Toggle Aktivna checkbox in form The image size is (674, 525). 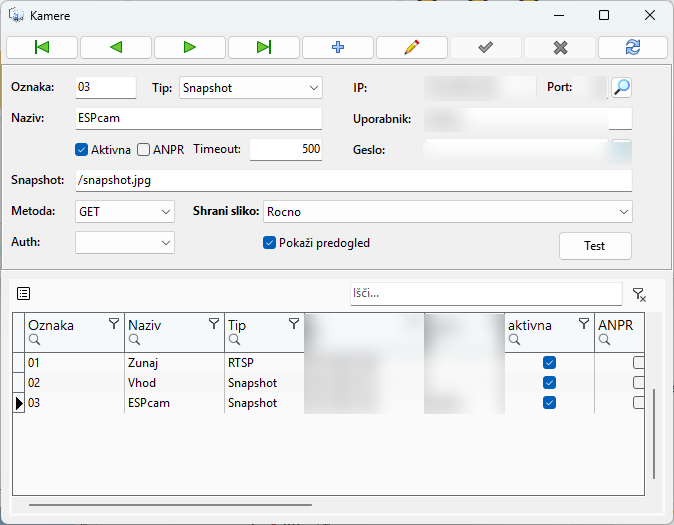[81, 150]
